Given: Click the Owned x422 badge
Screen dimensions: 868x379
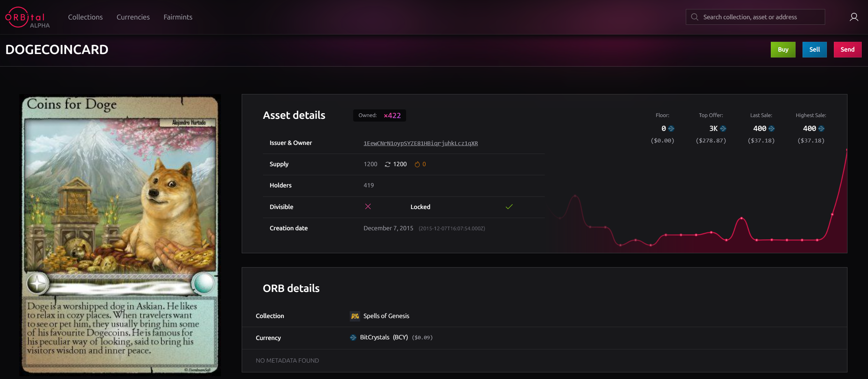Looking at the screenshot, I should point(379,115).
